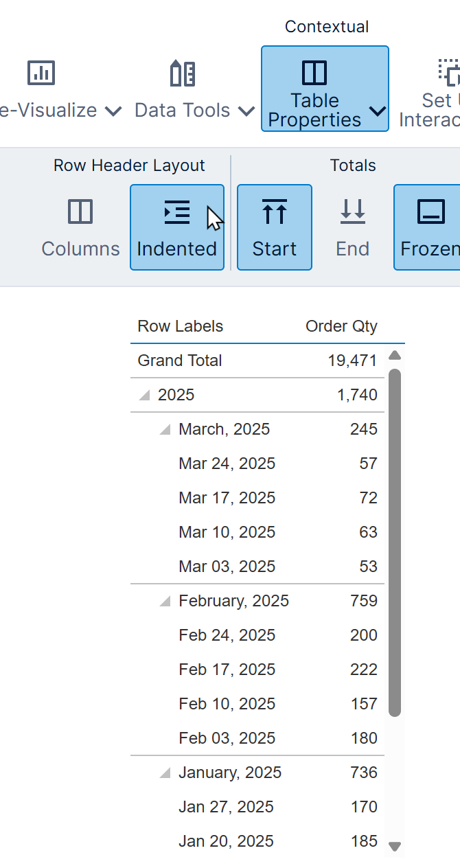Click the End button under Totals
Viewport: 460px width, 868px height.
point(352,227)
